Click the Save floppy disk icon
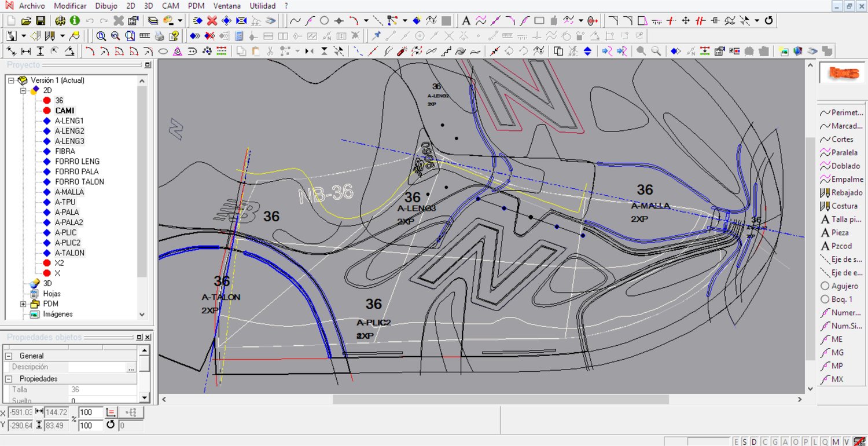This screenshot has width=868, height=446. click(41, 21)
